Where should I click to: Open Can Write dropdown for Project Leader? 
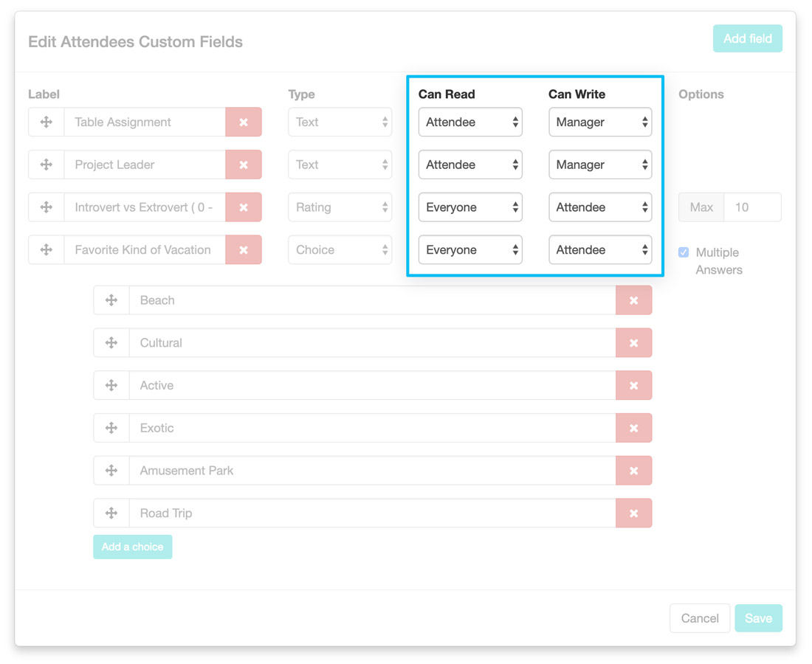[x=600, y=165]
